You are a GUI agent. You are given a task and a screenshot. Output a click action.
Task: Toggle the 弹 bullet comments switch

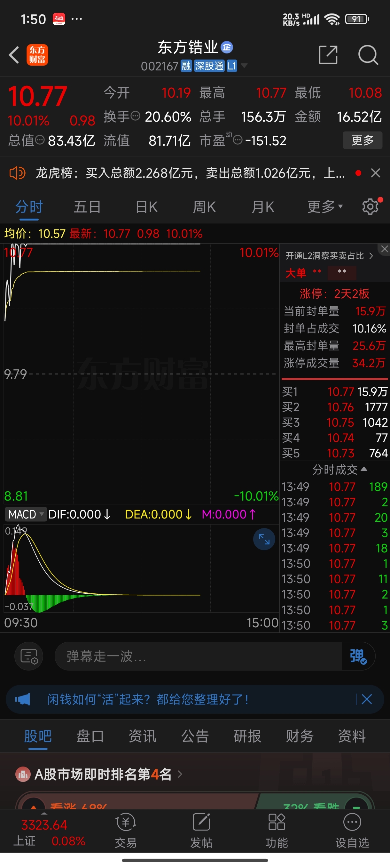tap(358, 656)
